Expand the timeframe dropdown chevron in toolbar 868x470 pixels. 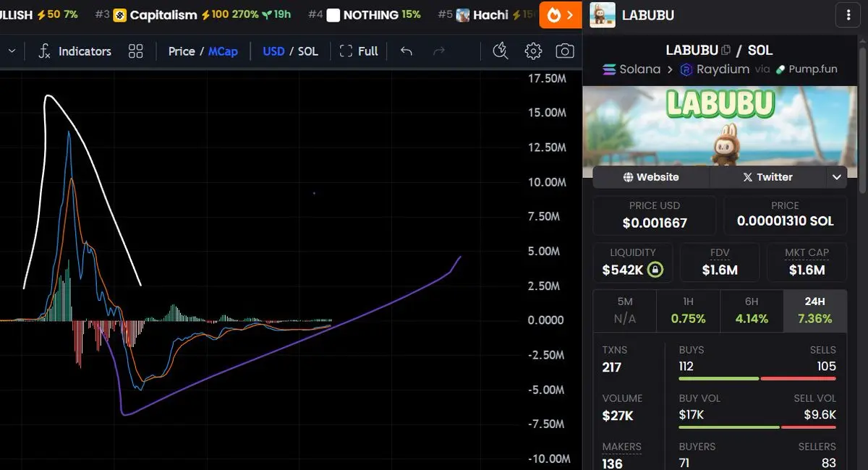(12, 51)
